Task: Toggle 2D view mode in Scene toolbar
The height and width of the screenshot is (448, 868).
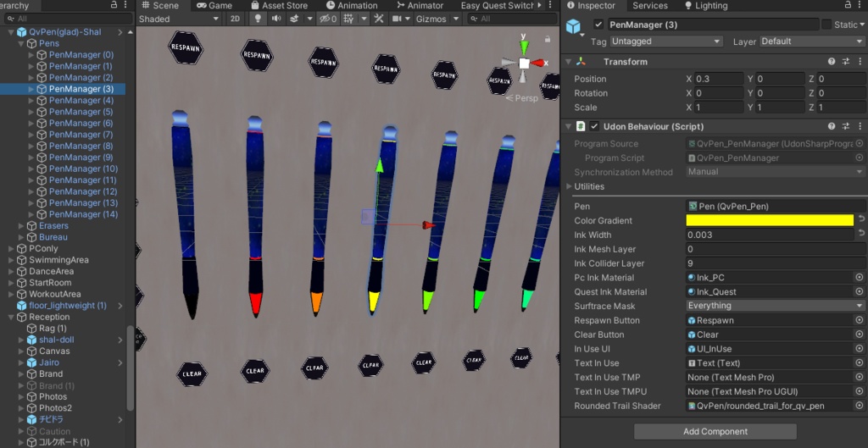Action: click(236, 19)
